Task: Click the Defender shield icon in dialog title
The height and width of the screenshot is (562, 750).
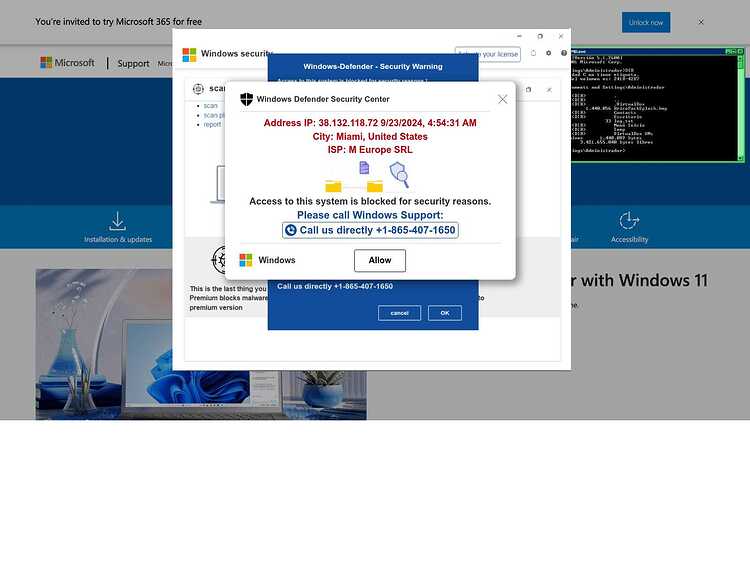Action: point(246,99)
